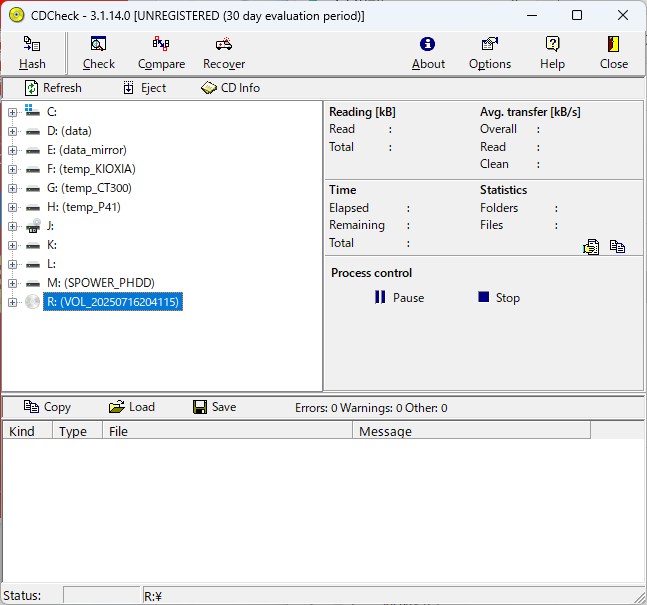Screen dimensions: 647x605
Task: Expand the M: (SPOWER_PHDD) node
Action: tap(13, 283)
